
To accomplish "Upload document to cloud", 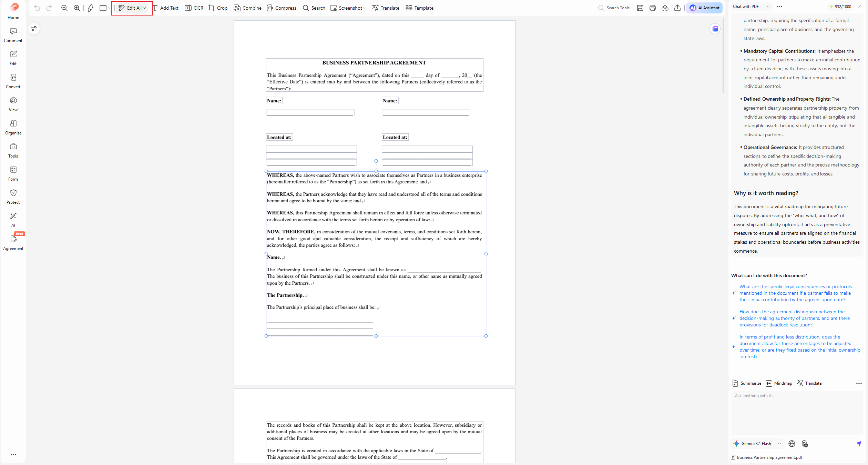I will (665, 8).
